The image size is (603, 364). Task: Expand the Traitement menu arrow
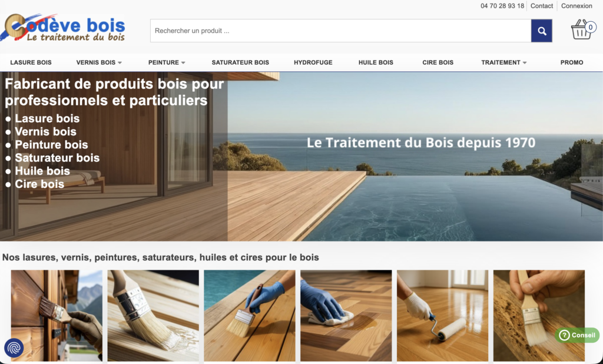pos(525,62)
